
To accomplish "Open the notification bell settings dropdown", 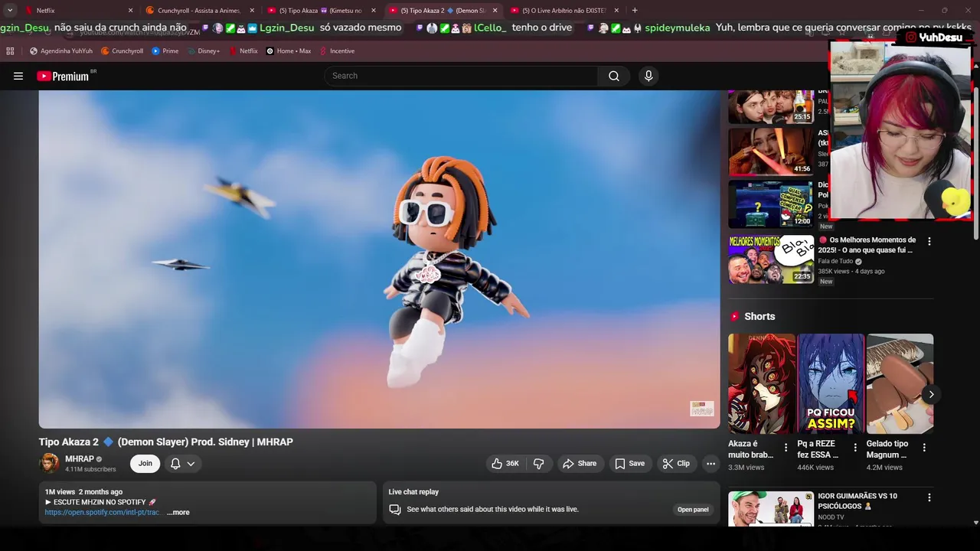I will pos(182,464).
